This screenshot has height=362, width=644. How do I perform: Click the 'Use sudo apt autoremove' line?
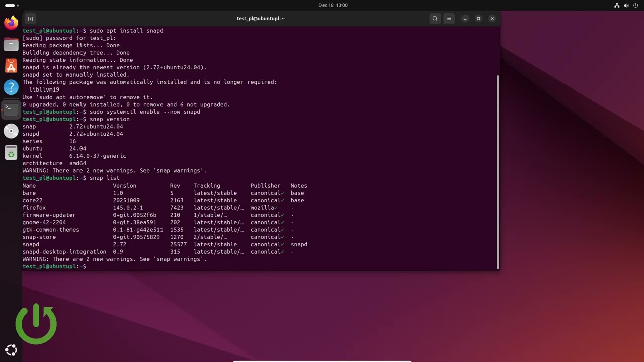(x=88, y=97)
